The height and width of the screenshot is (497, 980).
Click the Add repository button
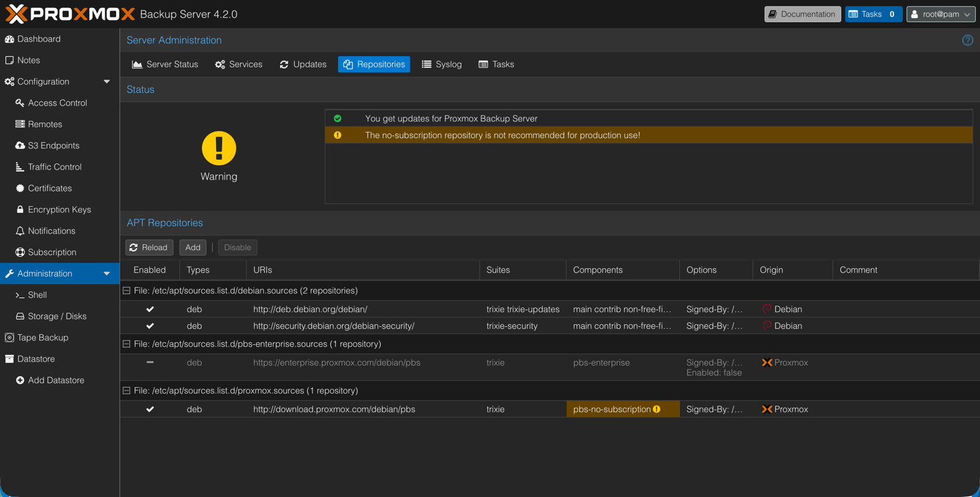tap(193, 247)
